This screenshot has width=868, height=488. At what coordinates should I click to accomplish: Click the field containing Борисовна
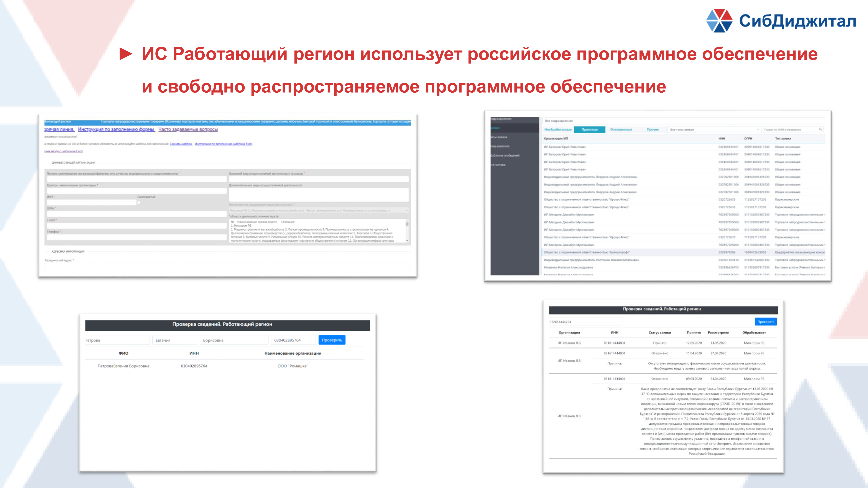pyautogui.click(x=234, y=340)
